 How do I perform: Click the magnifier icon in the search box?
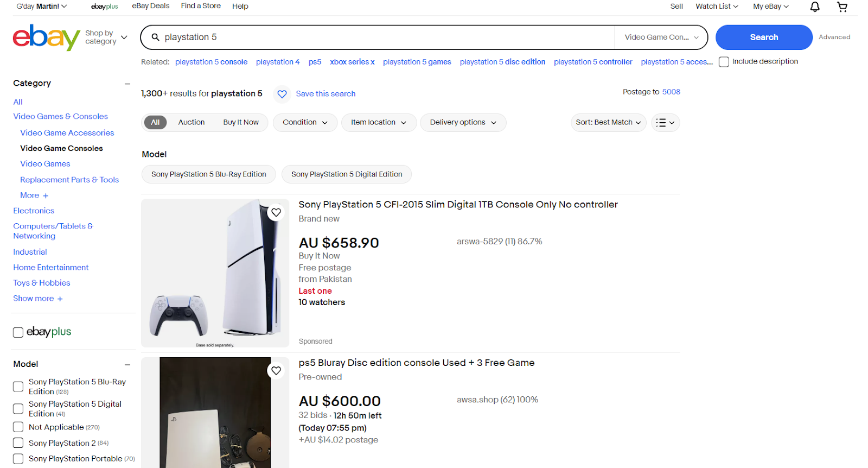(155, 37)
